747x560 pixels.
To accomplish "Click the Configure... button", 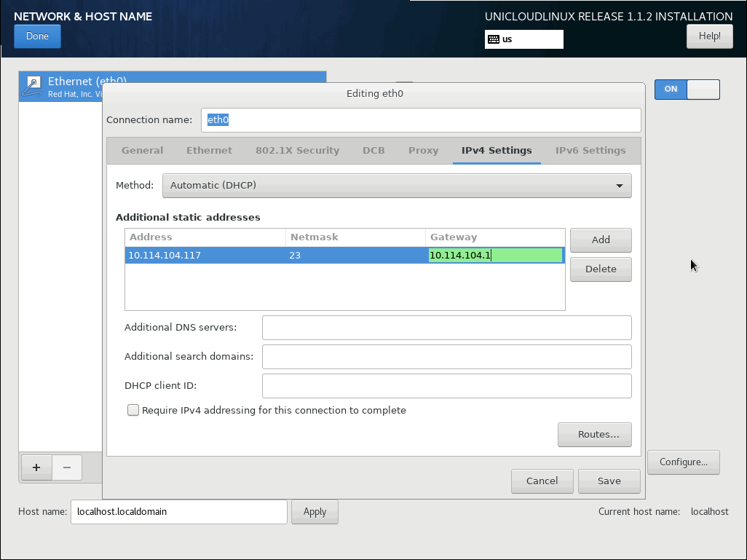I will (683, 462).
